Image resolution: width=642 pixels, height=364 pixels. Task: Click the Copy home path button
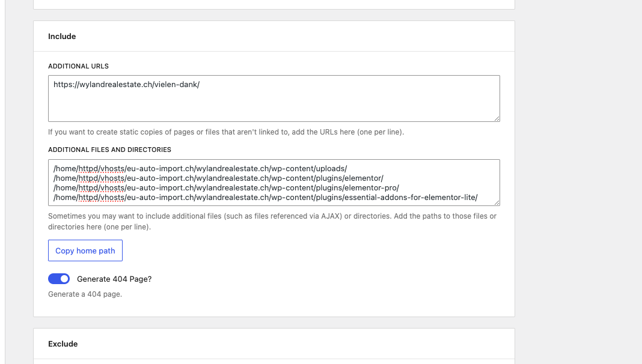[x=85, y=250]
